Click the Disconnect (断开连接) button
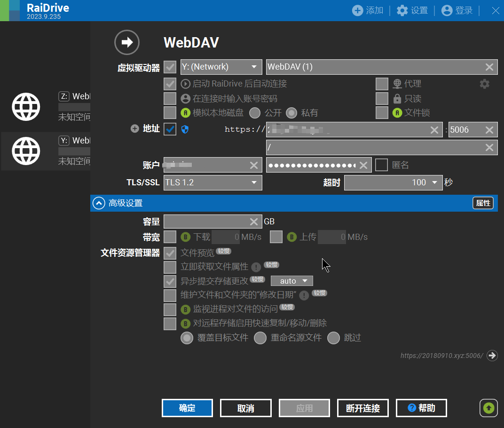The height and width of the screenshot is (428, 504). click(x=363, y=408)
